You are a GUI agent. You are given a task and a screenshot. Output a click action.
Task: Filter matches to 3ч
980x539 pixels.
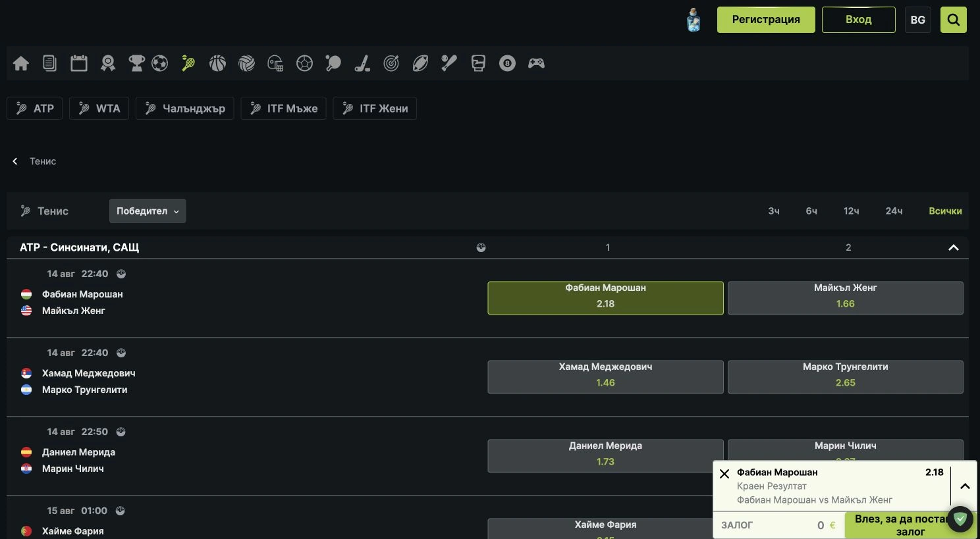[774, 211]
